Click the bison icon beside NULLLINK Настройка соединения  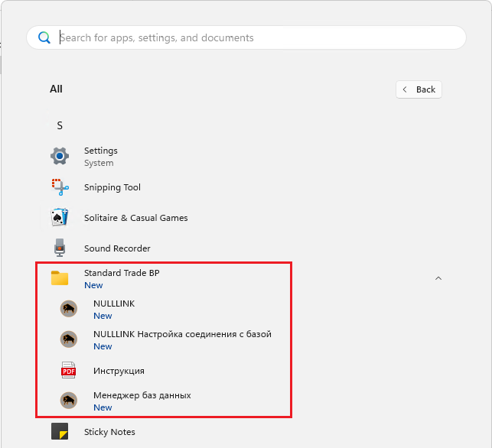(x=69, y=339)
